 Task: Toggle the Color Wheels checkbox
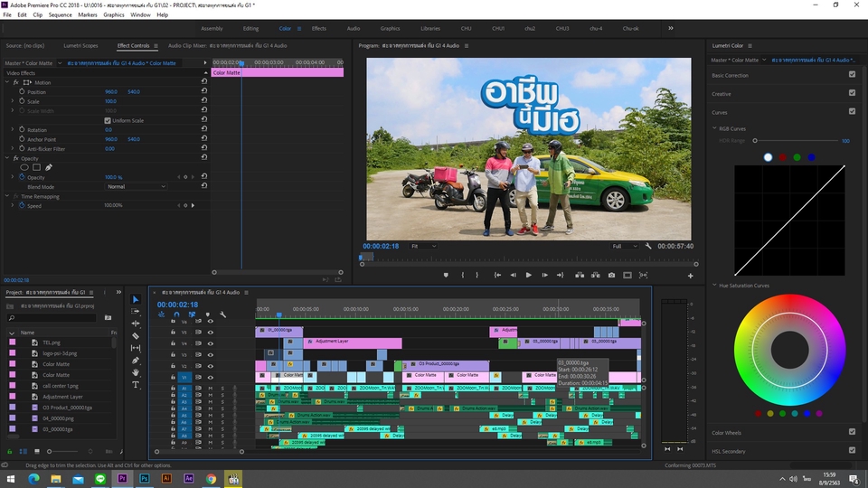852,432
